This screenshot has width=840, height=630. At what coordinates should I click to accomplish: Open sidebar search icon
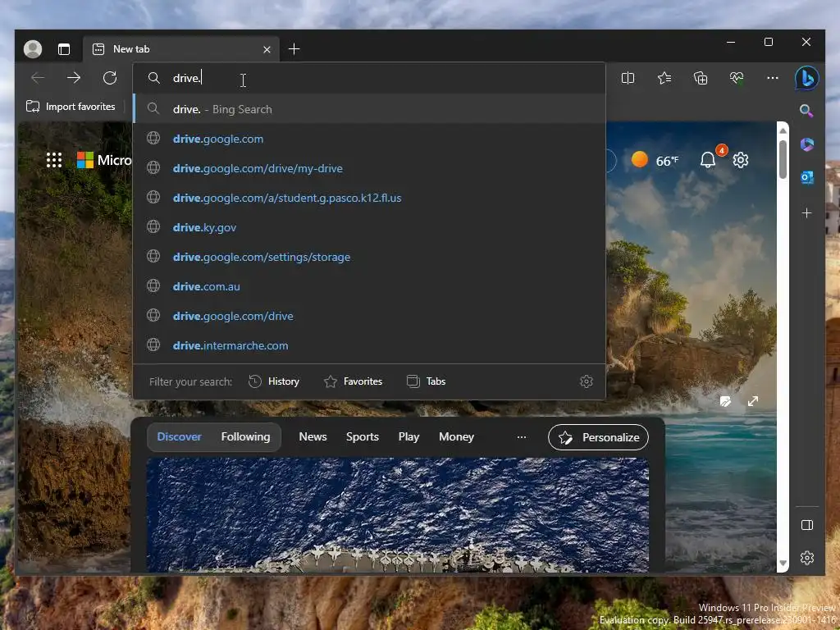tap(806, 111)
